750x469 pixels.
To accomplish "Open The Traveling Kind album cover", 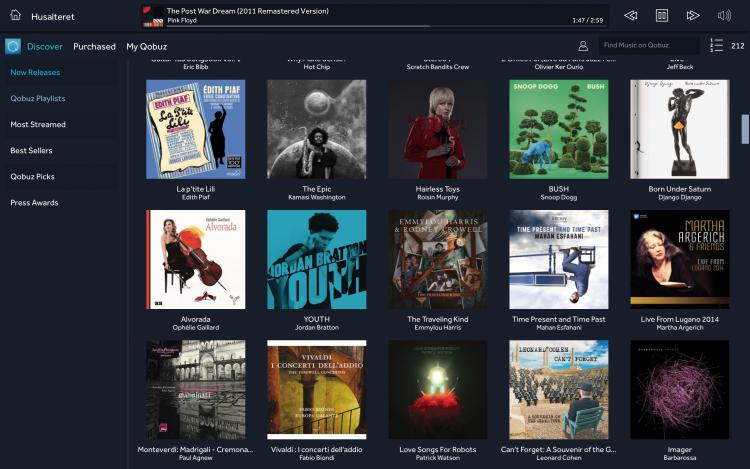I will pos(438,260).
